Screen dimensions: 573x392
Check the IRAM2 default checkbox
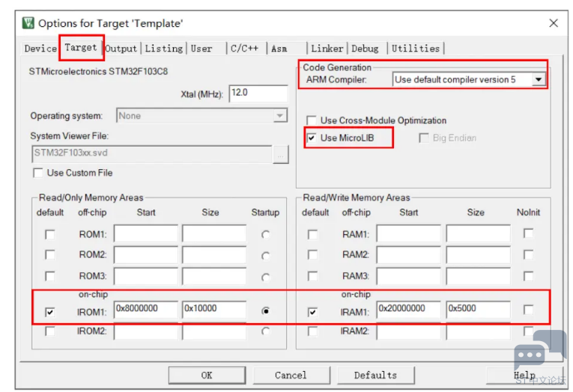tap(312, 331)
